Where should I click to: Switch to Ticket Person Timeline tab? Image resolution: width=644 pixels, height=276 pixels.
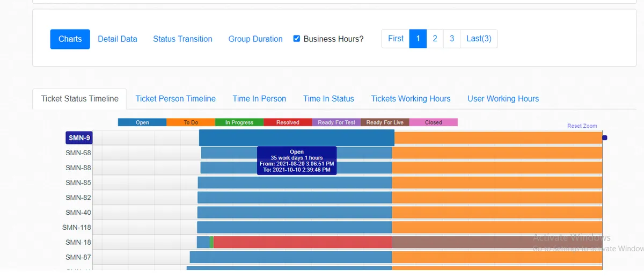point(175,99)
